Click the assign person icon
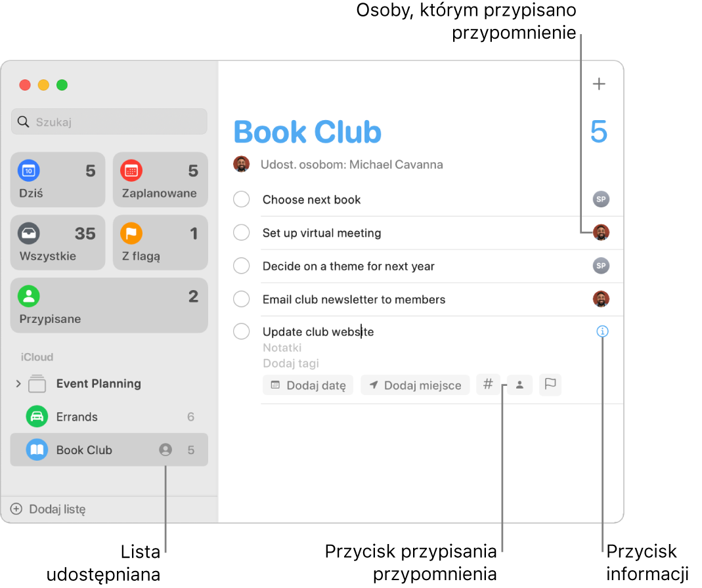 click(519, 385)
